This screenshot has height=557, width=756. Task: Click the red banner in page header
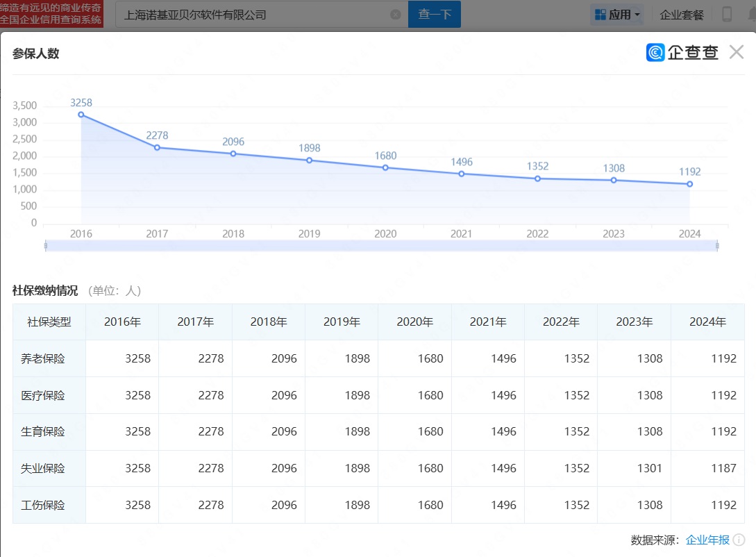[51, 14]
